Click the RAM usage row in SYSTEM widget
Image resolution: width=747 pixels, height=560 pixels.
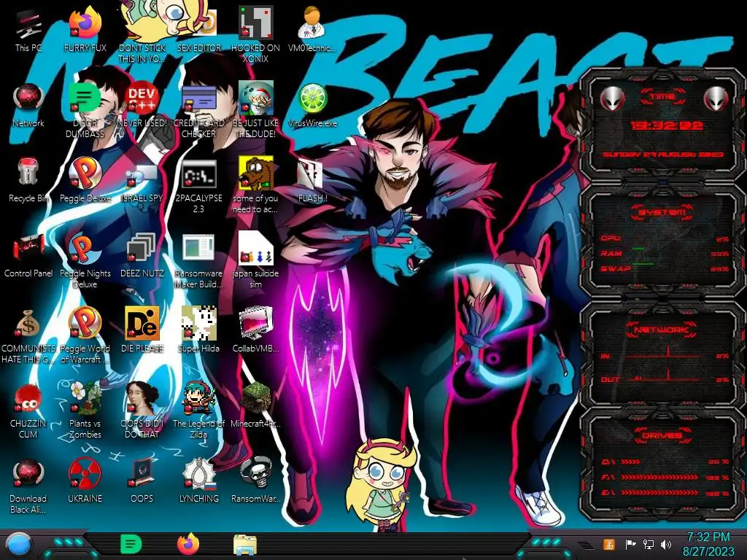click(665, 253)
